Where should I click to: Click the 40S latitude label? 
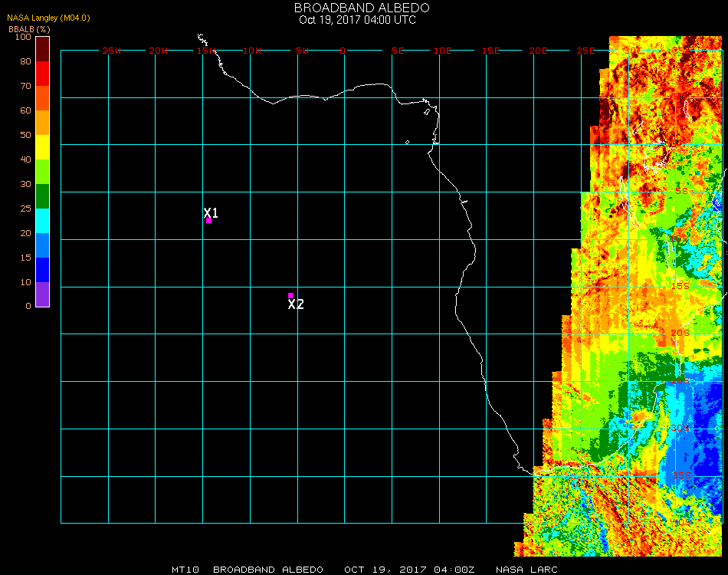[x=682, y=523]
